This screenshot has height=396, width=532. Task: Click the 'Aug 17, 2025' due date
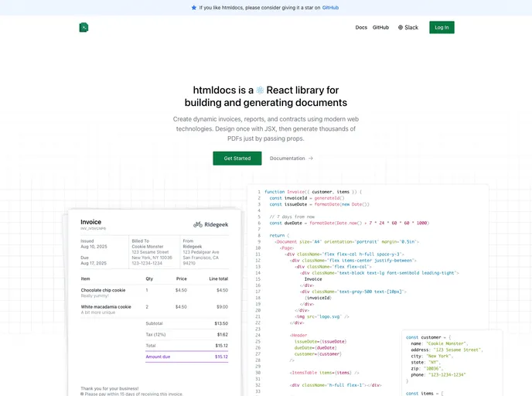coord(94,263)
